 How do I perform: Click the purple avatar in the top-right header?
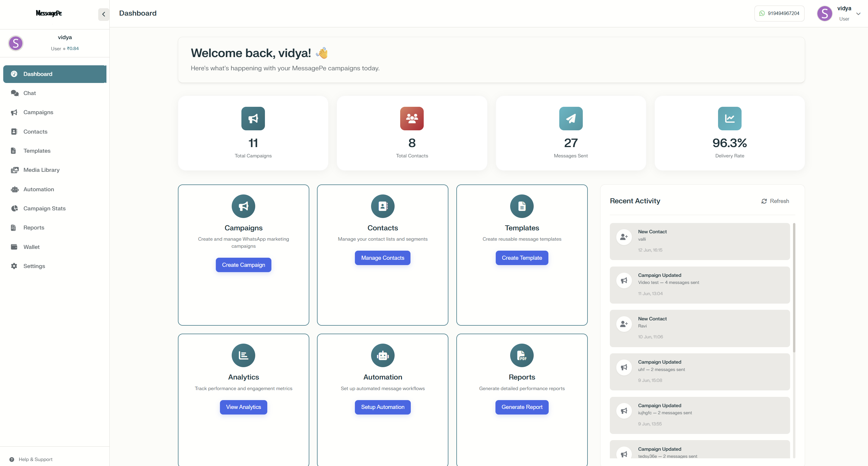824,14
